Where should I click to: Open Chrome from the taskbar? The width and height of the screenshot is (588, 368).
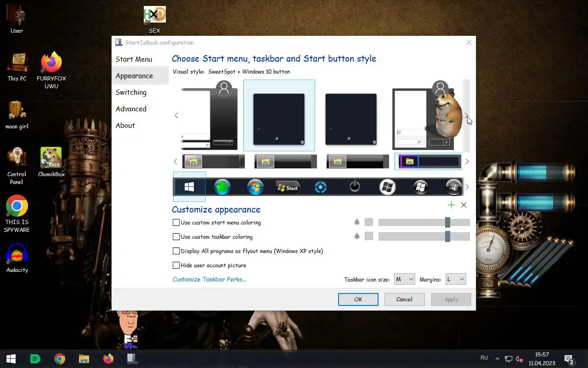(x=60, y=359)
